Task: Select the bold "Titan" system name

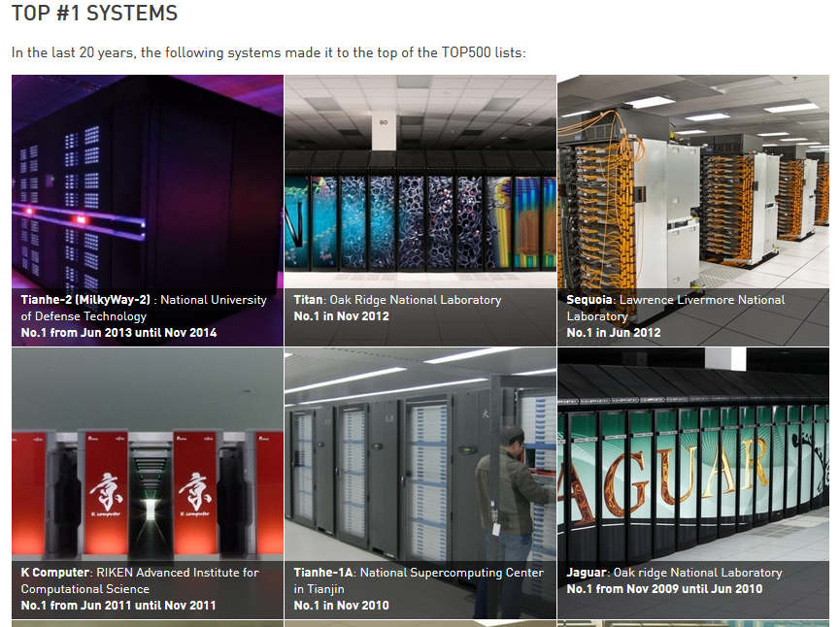Action: click(x=308, y=300)
